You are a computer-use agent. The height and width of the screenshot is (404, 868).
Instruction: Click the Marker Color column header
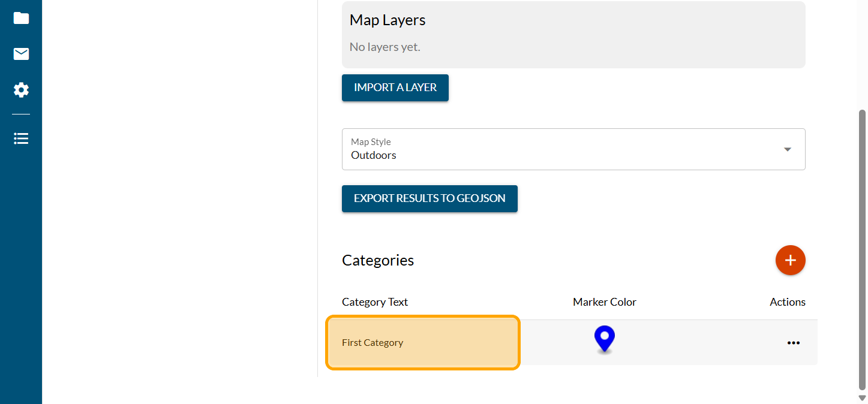(604, 302)
